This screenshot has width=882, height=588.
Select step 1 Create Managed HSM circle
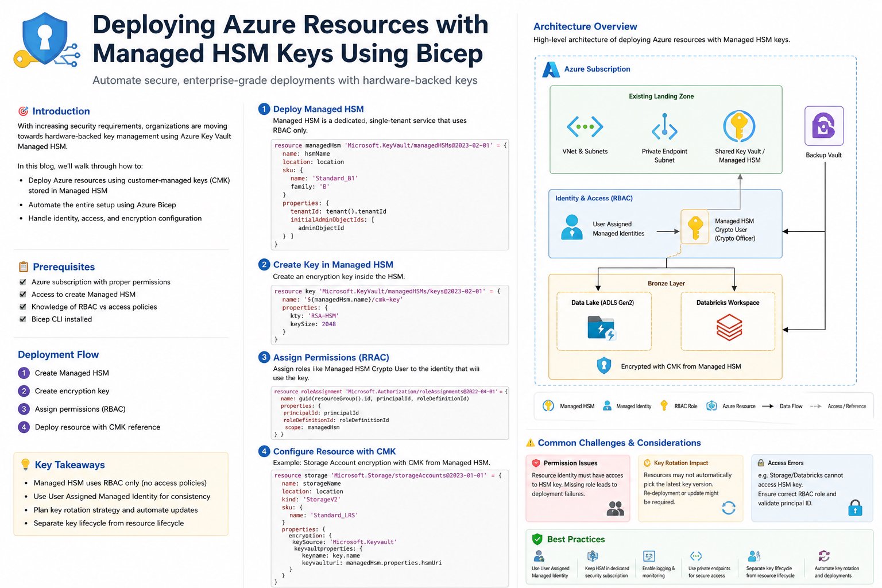click(24, 373)
